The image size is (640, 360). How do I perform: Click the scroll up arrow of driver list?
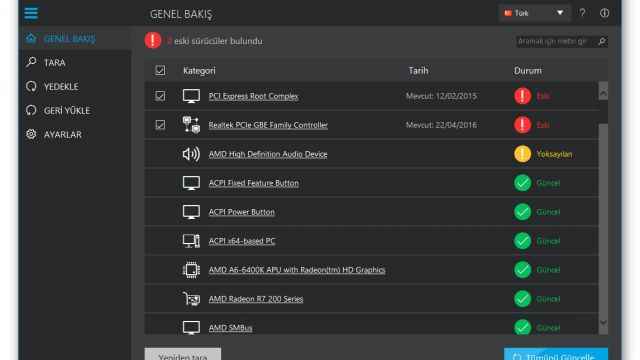(603, 91)
